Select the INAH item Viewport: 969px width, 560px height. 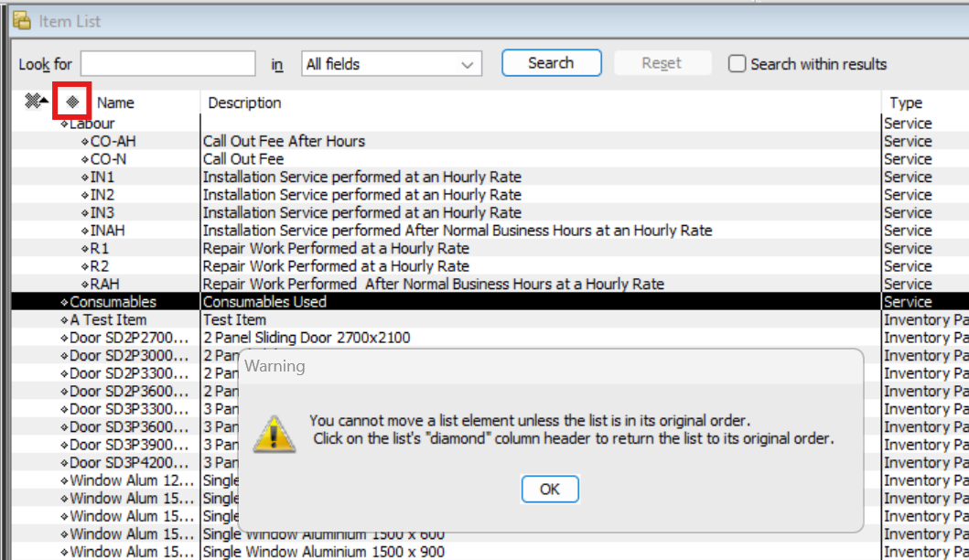click(108, 232)
